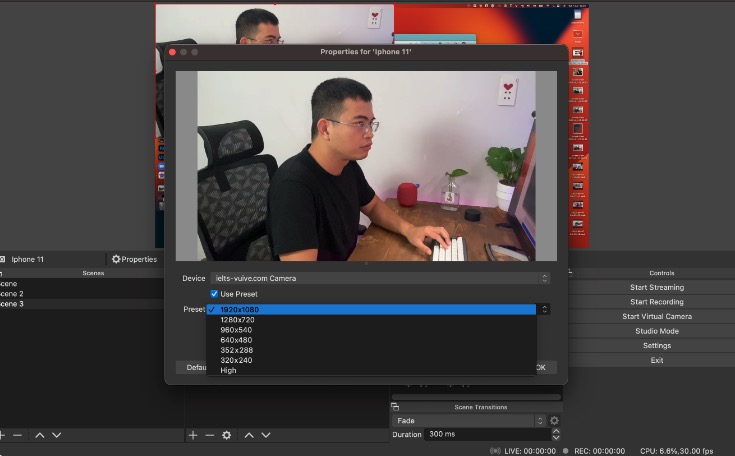The image size is (735, 456).
Task: Click the Exit button in Controls
Action: tap(657, 360)
